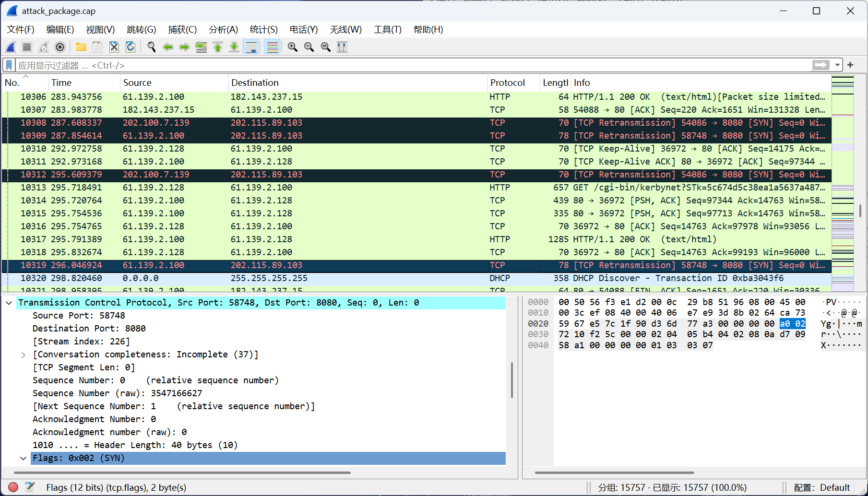Open display filter bookmark menu
This screenshot has width=868, height=496.
(9, 65)
